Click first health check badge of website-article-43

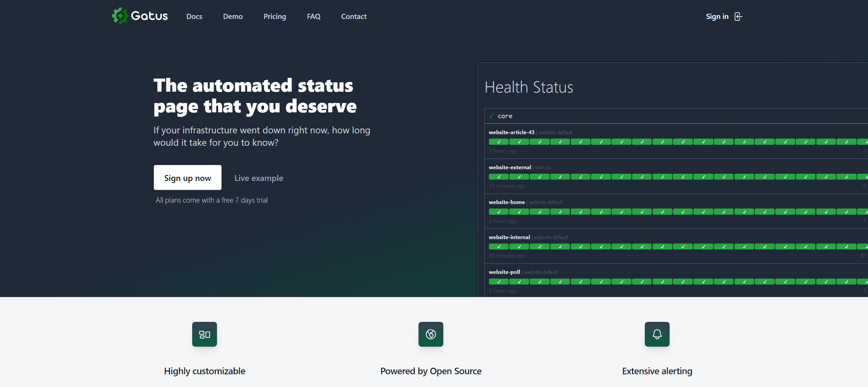tap(499, 142)
